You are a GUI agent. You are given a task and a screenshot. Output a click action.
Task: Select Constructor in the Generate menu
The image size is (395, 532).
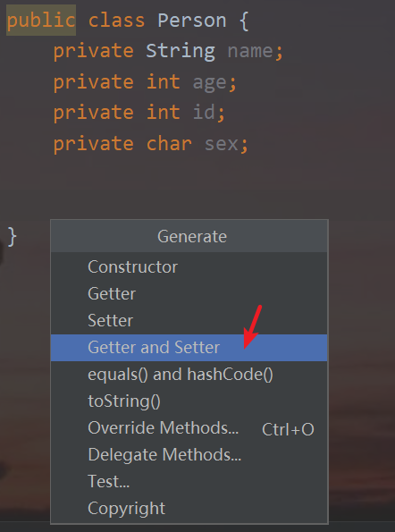tap(189, 267)
